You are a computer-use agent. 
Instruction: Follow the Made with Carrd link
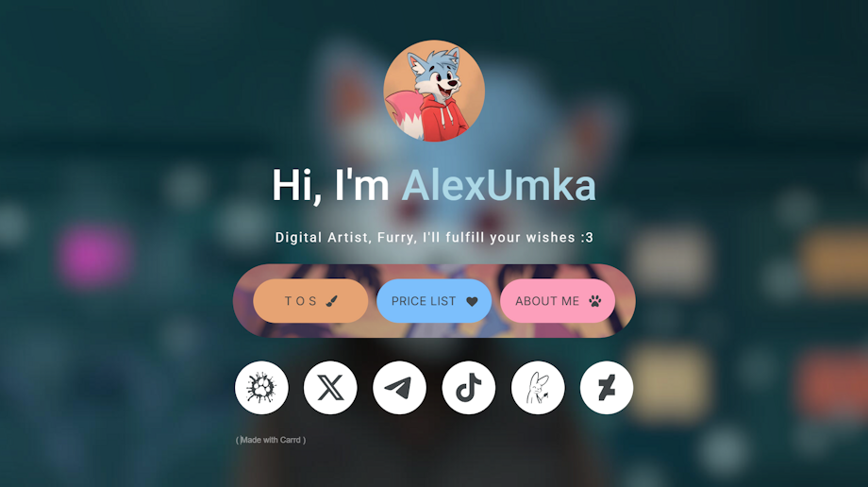(271, 440)
